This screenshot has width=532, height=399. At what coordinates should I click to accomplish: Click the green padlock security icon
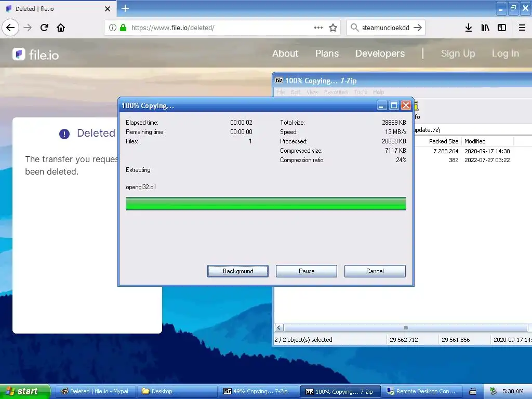(123, 28)
